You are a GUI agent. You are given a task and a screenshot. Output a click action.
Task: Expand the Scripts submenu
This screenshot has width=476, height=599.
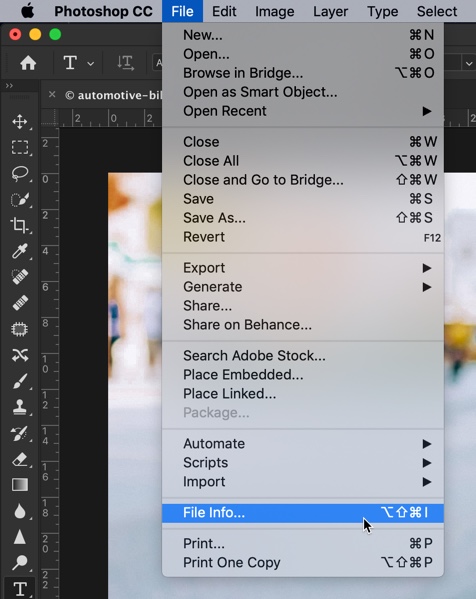[303, 463]
